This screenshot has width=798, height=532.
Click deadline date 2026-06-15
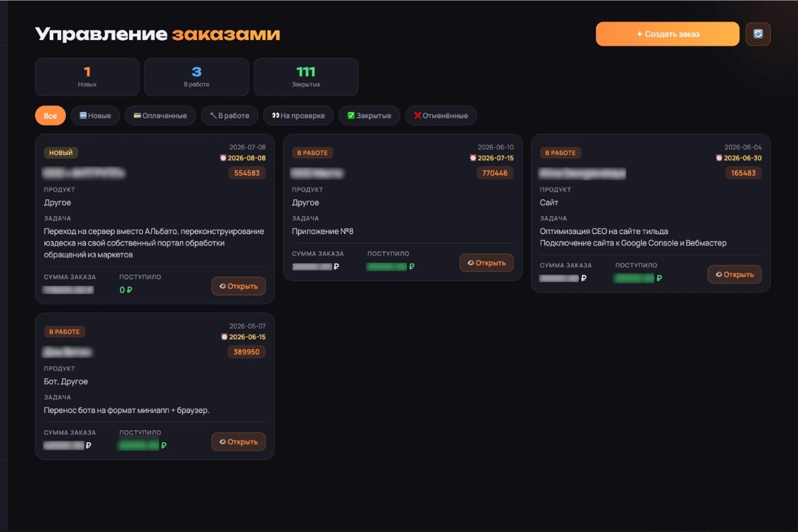pyautogui.click(x=247, y=337)
